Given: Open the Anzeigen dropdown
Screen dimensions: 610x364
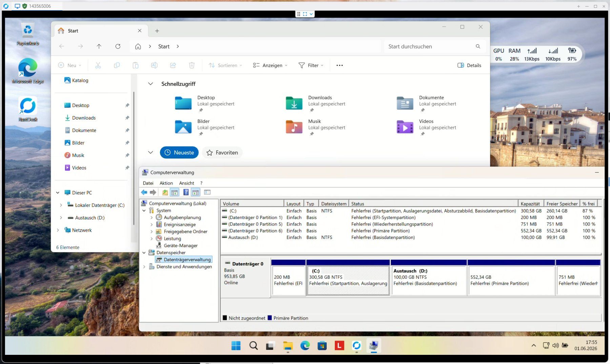Looking at the screenshot, I should (x=270, y=65).
